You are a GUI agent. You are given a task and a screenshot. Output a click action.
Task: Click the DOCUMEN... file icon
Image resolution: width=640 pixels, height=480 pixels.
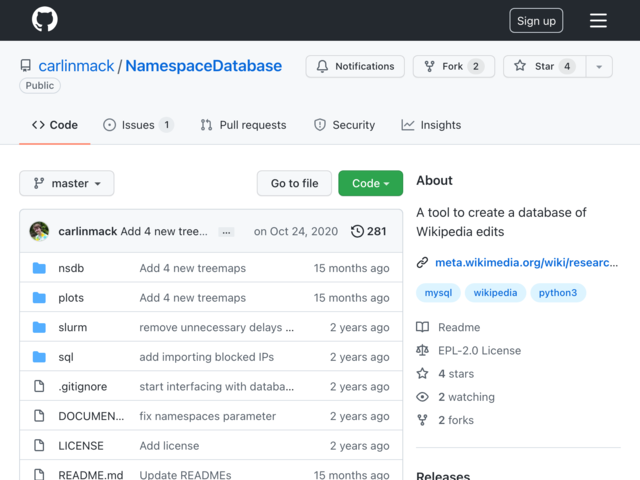(39, 416)
